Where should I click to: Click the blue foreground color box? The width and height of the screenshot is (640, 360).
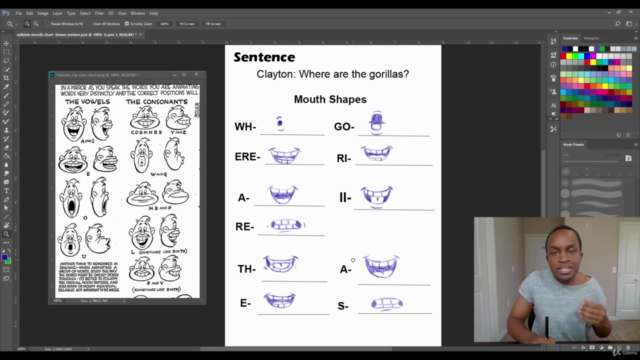tap(4, 258)
